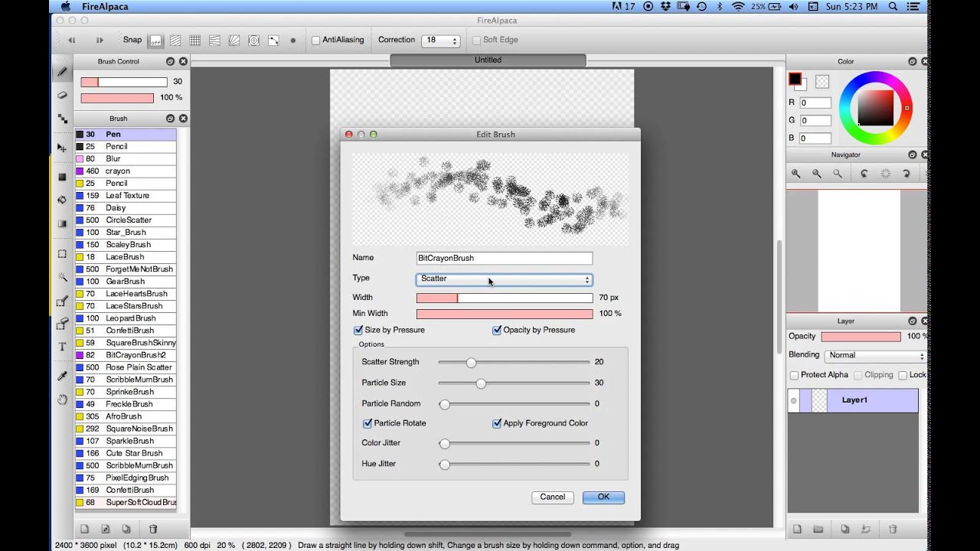Select the rectangular Selection tool

click(x=62, y=254)
